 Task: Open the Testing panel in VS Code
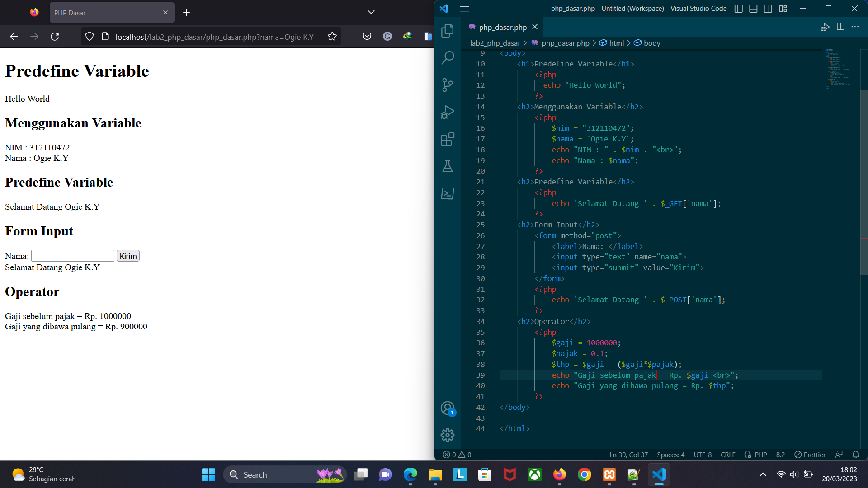pos(447,166)
